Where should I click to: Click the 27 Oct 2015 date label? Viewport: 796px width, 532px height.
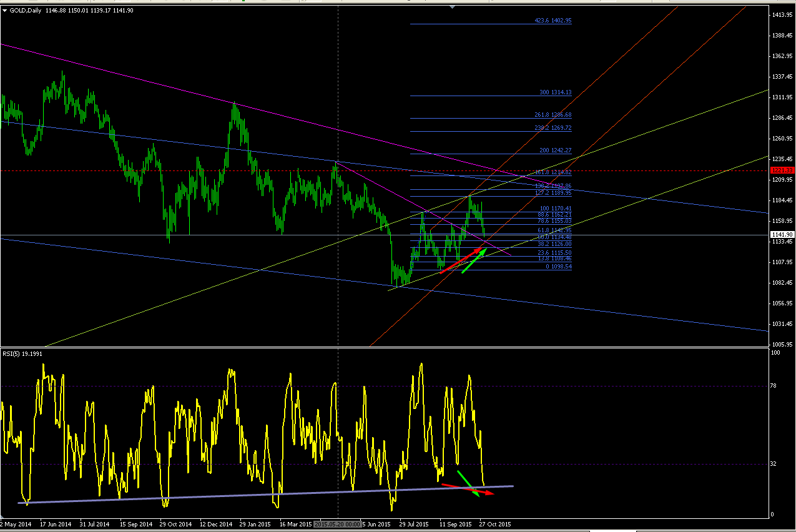click(x=495, y=525)
